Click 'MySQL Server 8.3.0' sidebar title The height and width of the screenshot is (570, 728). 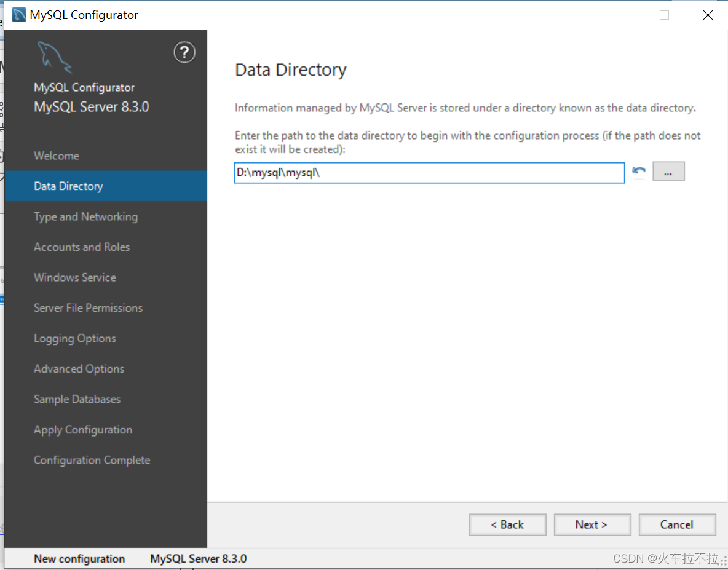click(92, 107)
